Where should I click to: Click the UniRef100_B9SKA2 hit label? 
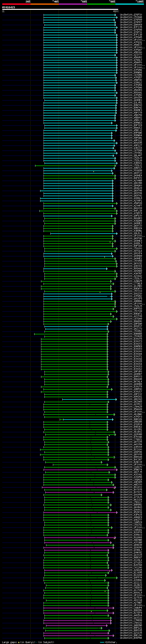131,268
